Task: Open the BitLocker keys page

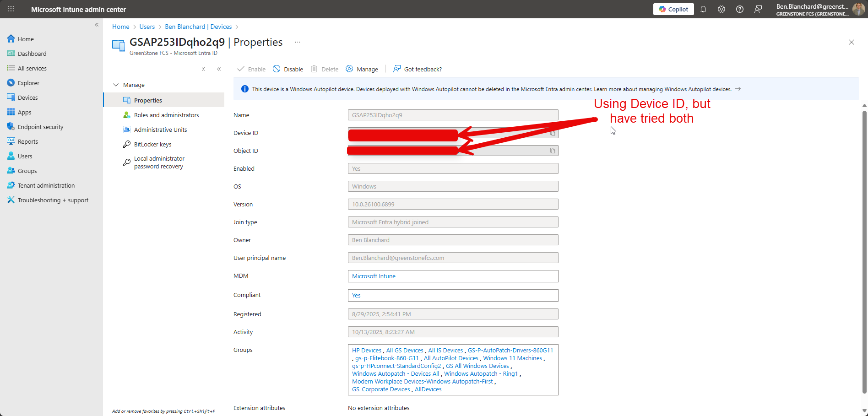Action: pos(153,144)
